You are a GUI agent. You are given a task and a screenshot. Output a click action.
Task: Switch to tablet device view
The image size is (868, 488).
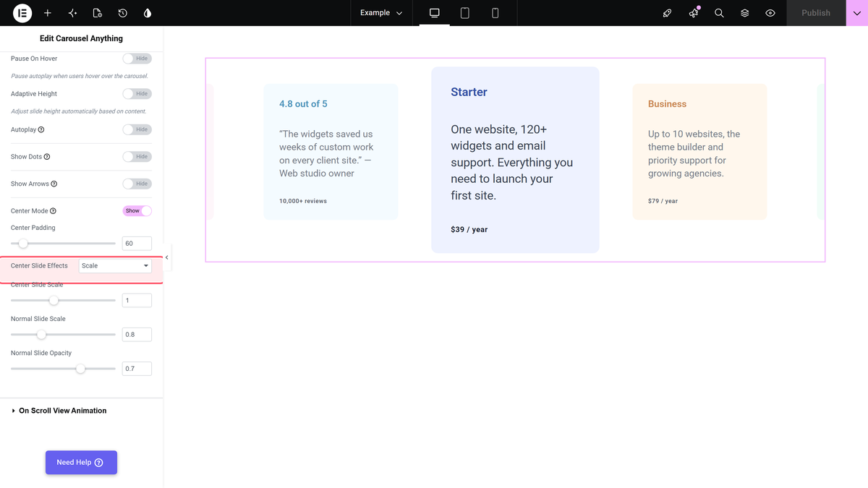tap(465, 13)
